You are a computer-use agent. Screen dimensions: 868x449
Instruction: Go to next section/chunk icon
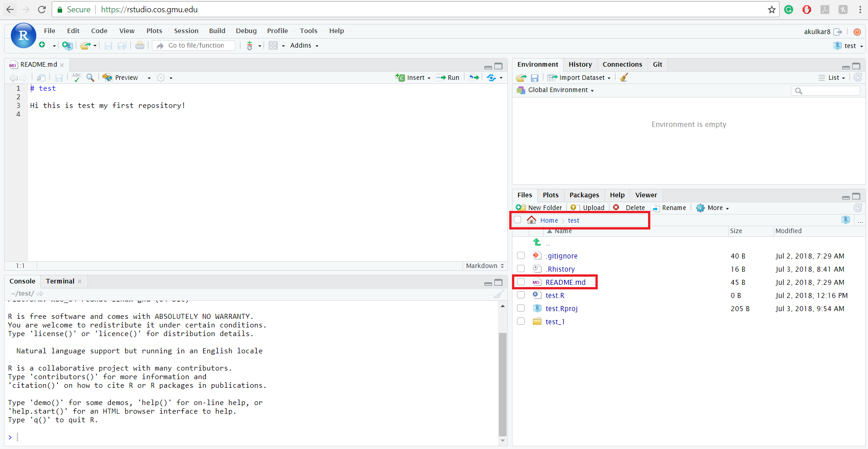pyautogui.click(x=474, y=78)
